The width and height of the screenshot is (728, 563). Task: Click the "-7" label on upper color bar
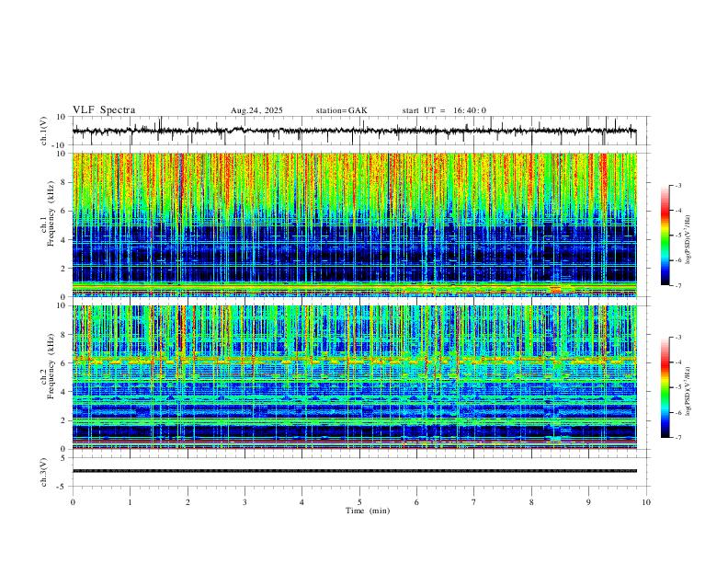(678, 286)
